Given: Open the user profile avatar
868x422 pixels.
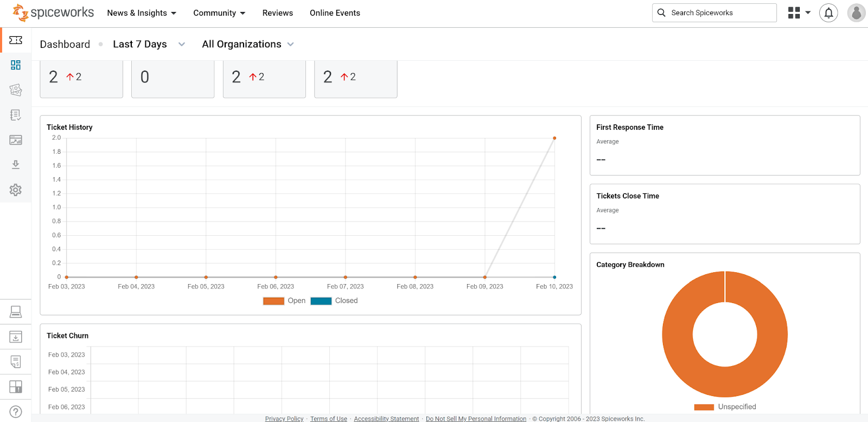Looking at the screenshot, I should pyautogui.click(x=856, y=13).
